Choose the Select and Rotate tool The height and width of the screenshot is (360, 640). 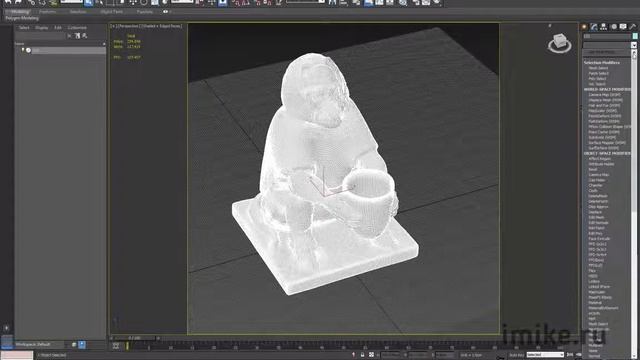[x=144, y=2]
